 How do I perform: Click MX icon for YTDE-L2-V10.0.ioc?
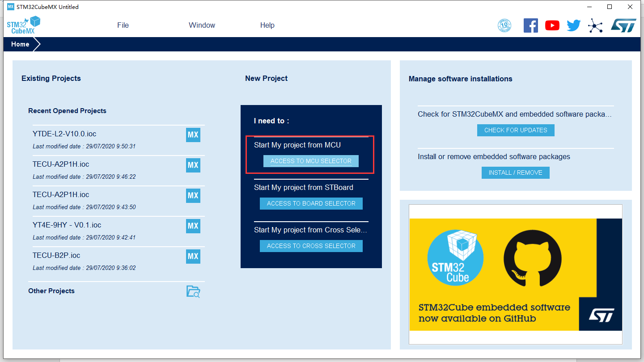[x=193, y=135]
